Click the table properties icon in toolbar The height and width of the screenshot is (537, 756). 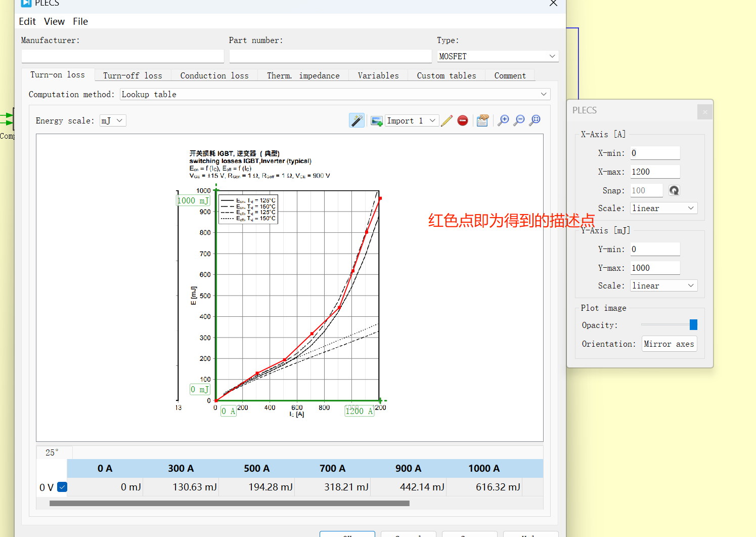tap(482, 120)
